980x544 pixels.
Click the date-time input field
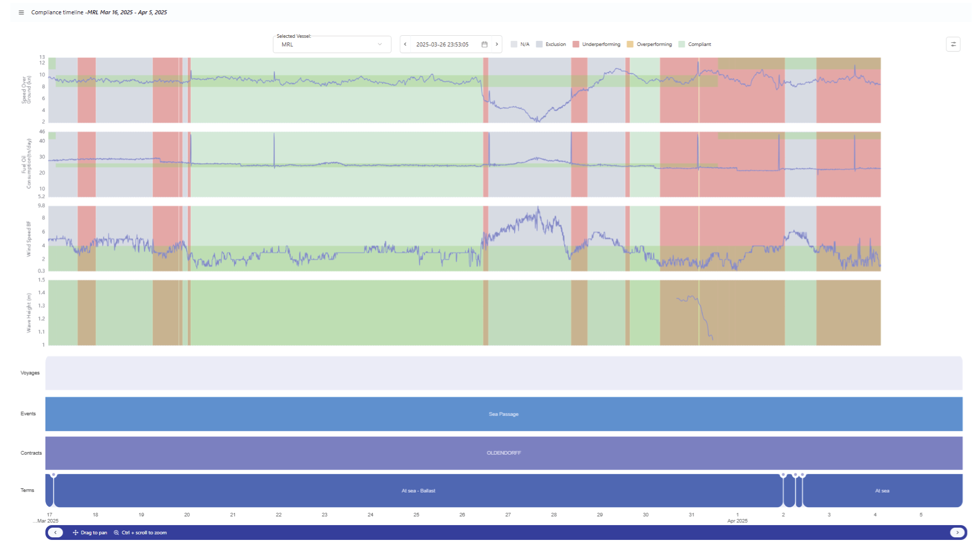click(x=442, y=44)
